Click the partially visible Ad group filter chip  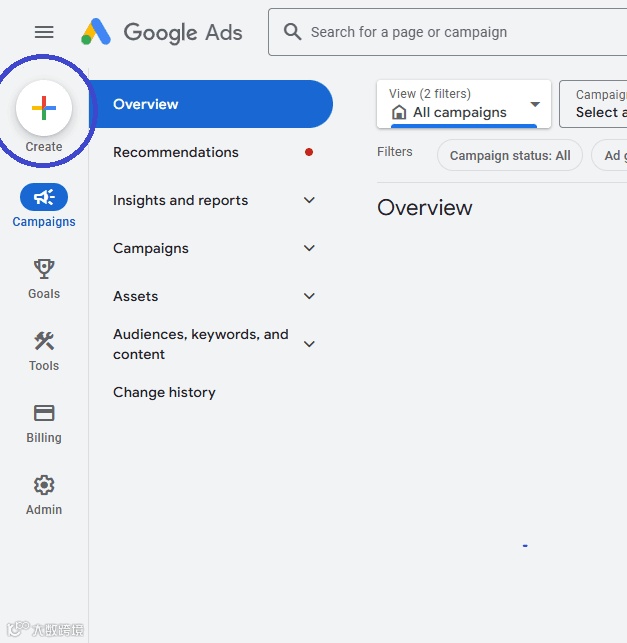point(609,155)
